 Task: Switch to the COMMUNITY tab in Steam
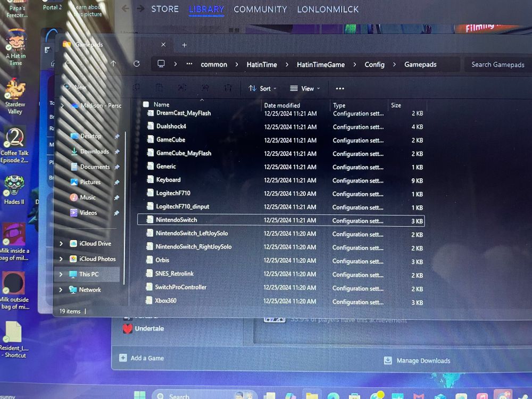(x=260, y=9)
